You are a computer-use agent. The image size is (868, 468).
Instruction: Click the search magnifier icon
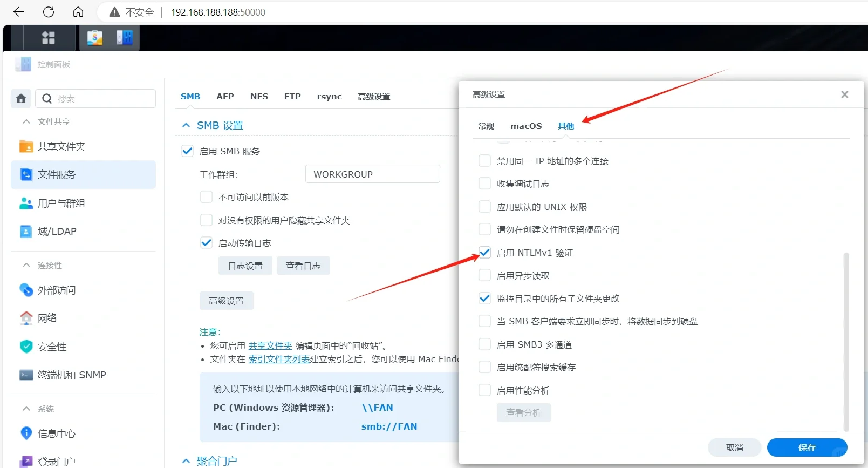(47, 99)
